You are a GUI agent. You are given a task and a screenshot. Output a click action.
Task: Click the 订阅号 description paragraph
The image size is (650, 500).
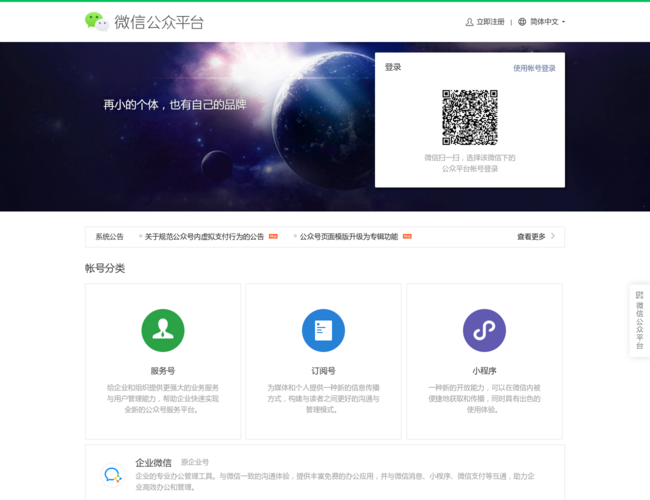click(x=323, y=398)
